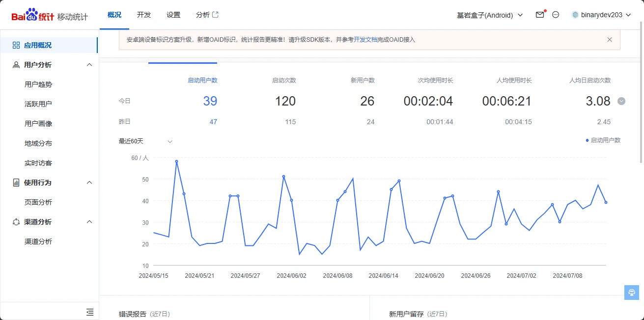Collapse the 用户分析 sidebar section
Image resolution: width=644 pixels, height=320 pixels.
pos(89,65)
